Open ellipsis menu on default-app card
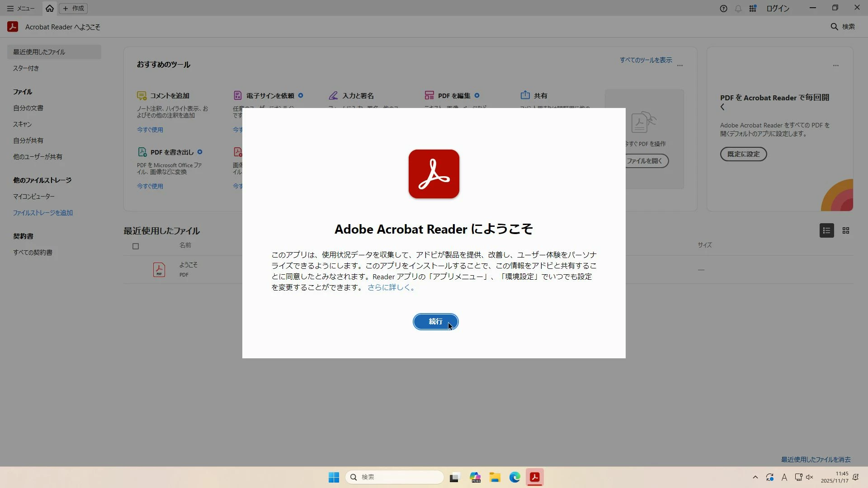Viewport: 868px width, 488px height. pyautogui.click(x=835, y=66)
